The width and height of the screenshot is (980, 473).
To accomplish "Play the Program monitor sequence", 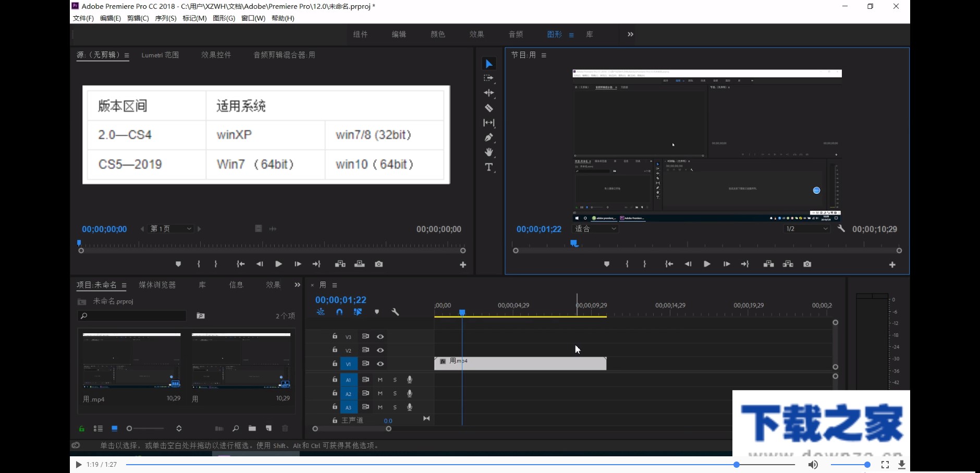I will (x=707, y=264).
